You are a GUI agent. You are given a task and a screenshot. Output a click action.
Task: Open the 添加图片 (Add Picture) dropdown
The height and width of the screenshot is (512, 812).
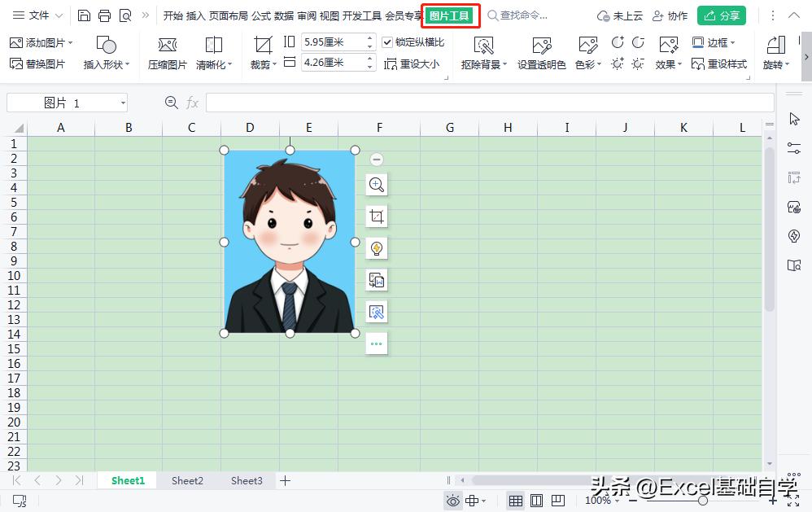click(39, 42)
